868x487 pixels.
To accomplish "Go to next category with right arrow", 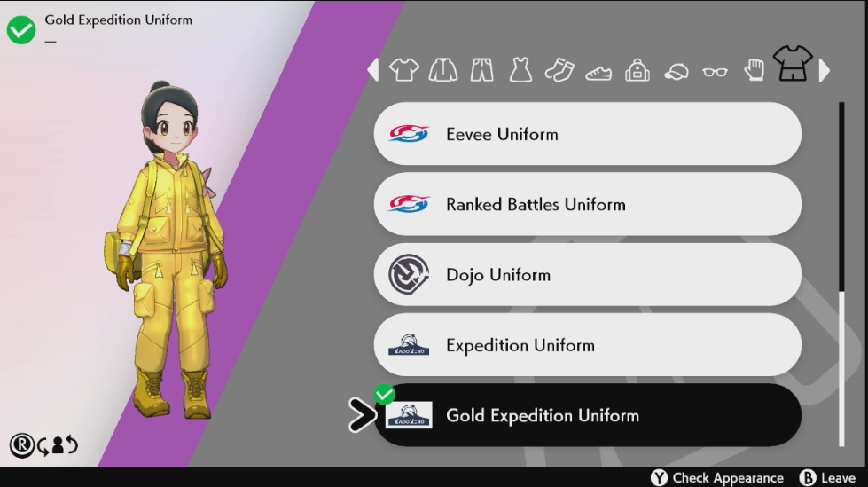I will (x=825, y=70).
